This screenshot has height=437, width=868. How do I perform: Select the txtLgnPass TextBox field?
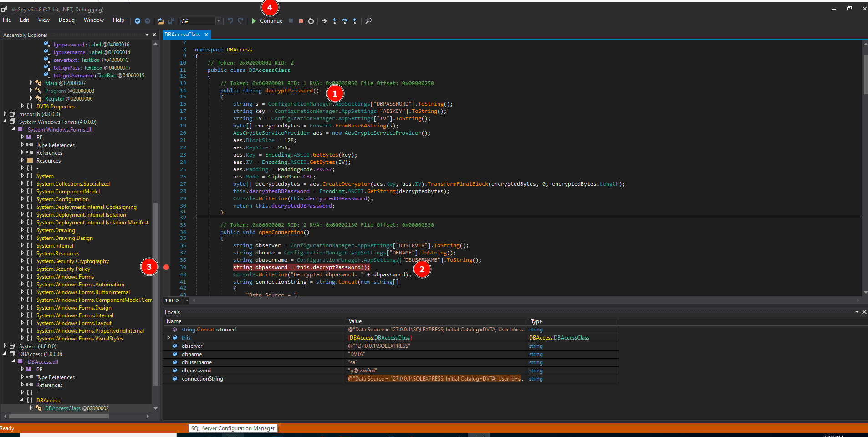pyautogui.click(x=92, y=68)
